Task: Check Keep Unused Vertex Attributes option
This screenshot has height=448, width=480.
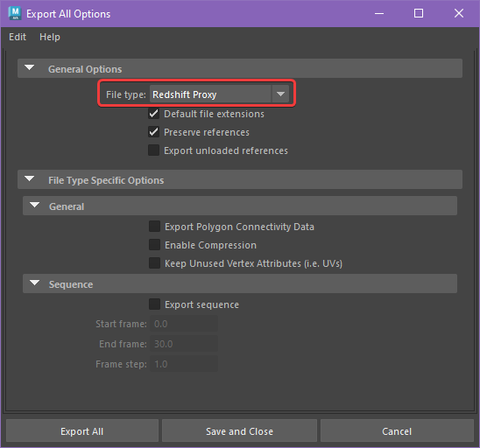Action: coord(154,263)
